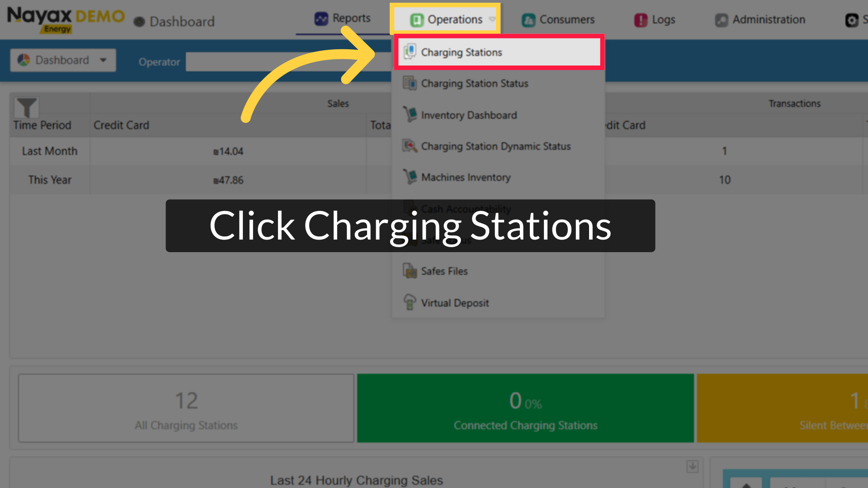Click the Charging Stations menu icon
This screenshot has height=488, width=868.
click(410, 52)
